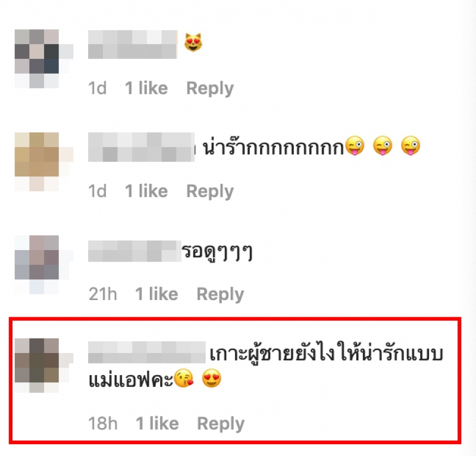Click the kissing face emoji after แม่แอฟคะ
Image resolution: width=476 pixels, height=456 pixels.
[184, 378]
